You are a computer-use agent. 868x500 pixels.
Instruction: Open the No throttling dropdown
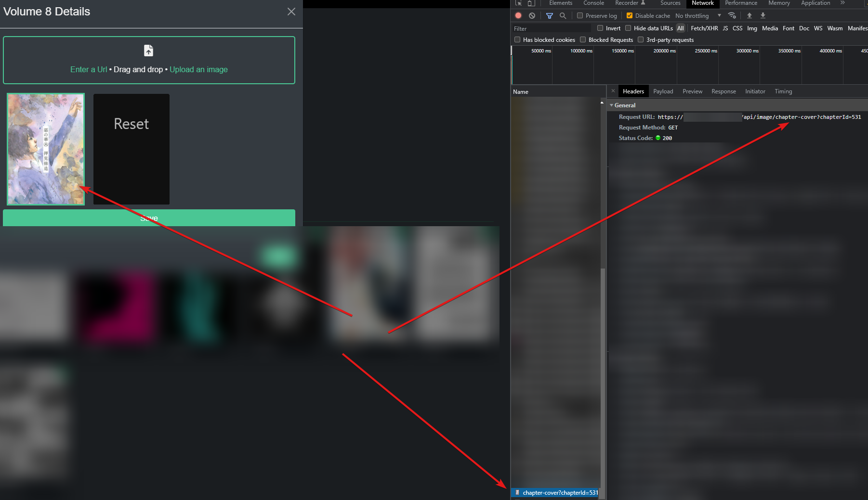tap(698, 16)
